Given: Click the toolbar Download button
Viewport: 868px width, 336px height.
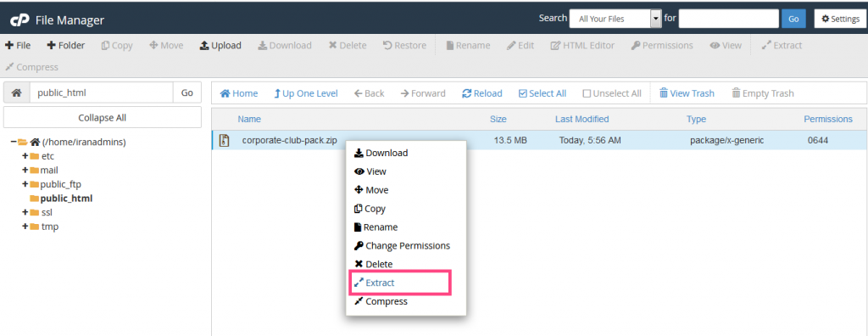Looking at the screenshot, I should [285, 46].
